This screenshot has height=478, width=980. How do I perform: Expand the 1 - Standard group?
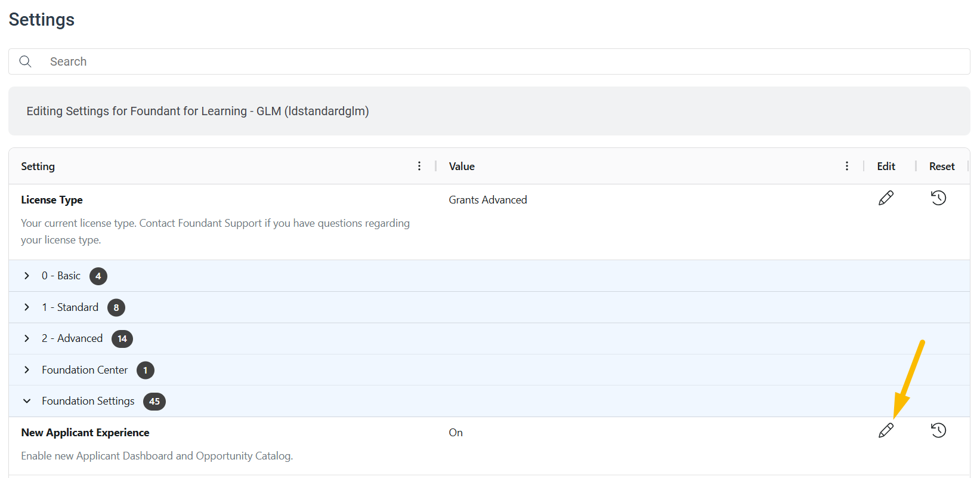coord(27,307)
